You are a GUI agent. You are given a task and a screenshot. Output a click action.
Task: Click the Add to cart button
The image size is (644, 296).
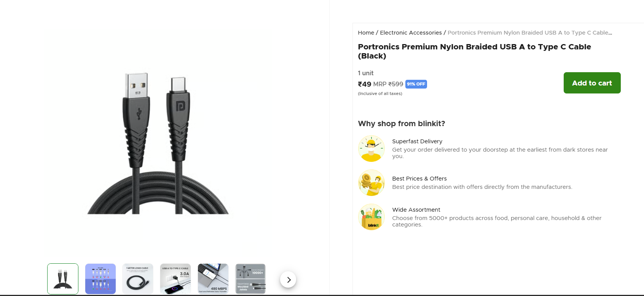pos(592,83)
